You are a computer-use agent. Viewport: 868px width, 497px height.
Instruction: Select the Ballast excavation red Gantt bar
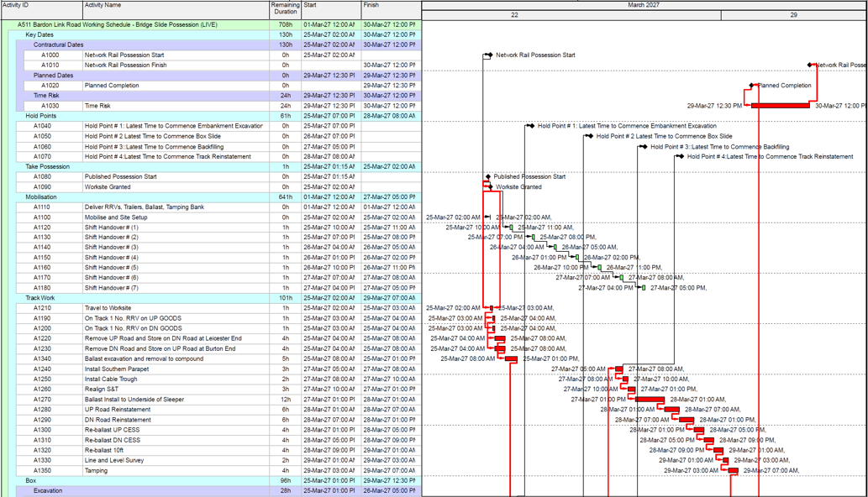point(512,359)
